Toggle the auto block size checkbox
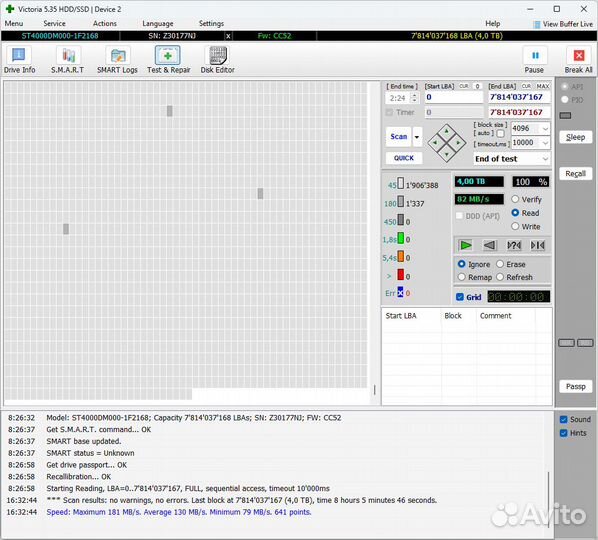 (x=500, y=133)
